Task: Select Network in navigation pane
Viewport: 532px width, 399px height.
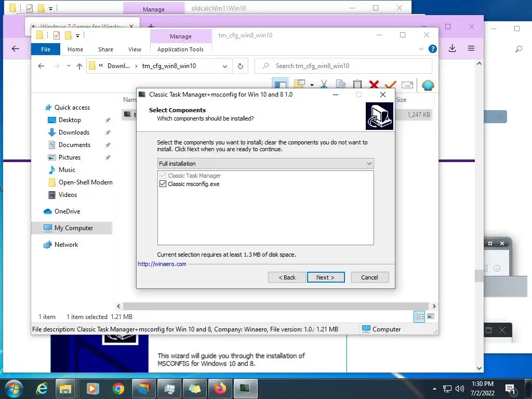Action: click(x=66, y=245)
